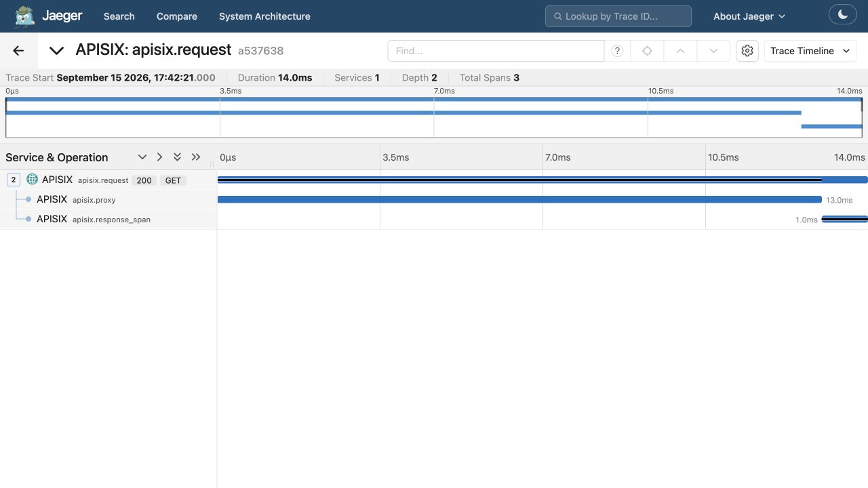The image size is (868, 488).
Task: Jump to next match with down arrow
Action: (x=713, y=51)
